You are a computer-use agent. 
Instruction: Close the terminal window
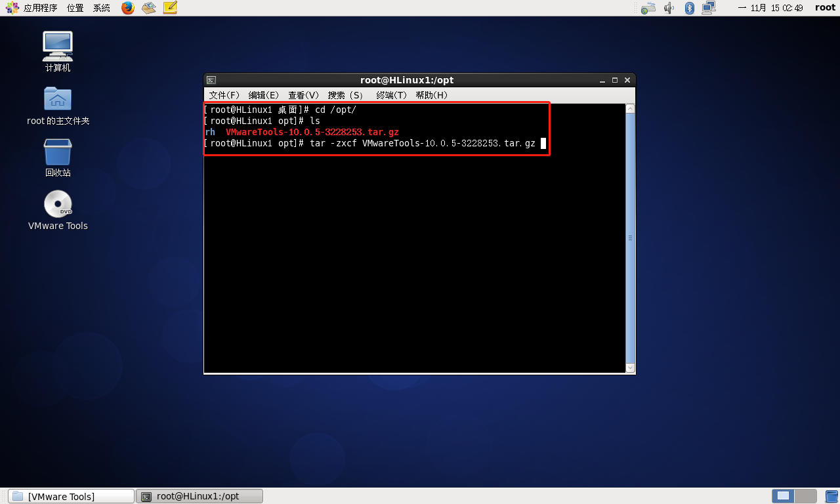click(627, 80)
